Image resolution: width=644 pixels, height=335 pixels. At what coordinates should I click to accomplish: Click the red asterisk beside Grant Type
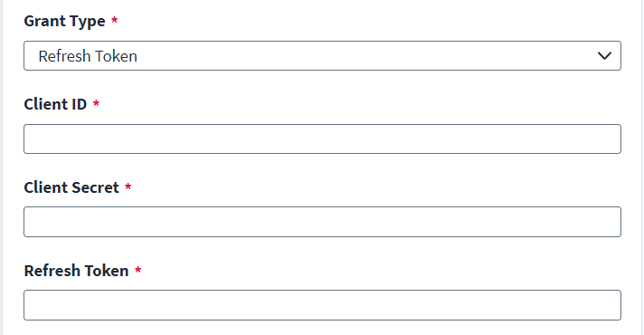[115, 20]
